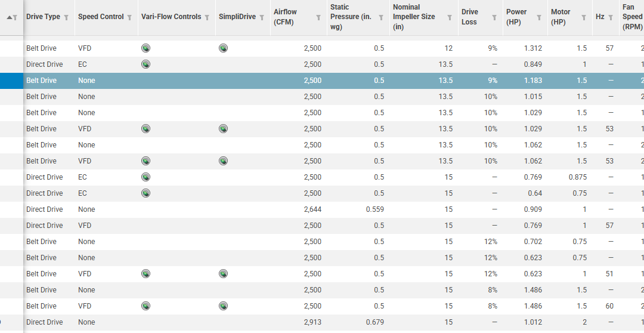Viewport: 644px width, 333px height.
Task: Click drive loss 9% in highlighted row
Action: click(x=493, y=81)
